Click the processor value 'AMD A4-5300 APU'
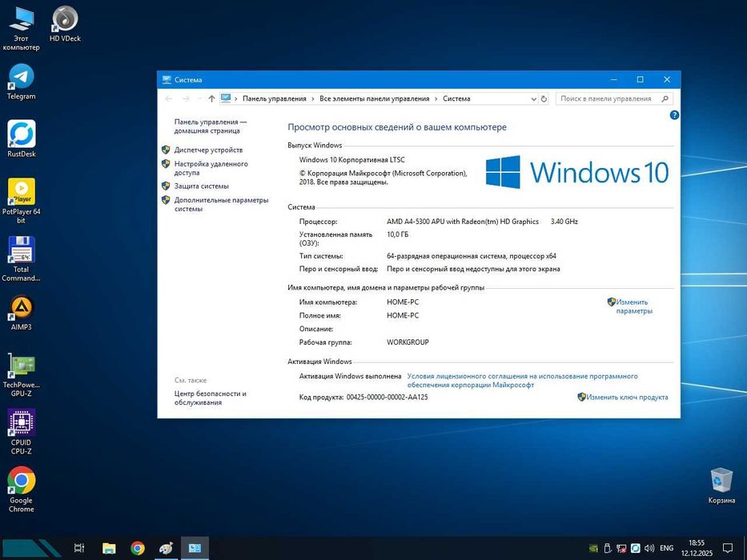747x560 pixels. (x=463, y=222)
